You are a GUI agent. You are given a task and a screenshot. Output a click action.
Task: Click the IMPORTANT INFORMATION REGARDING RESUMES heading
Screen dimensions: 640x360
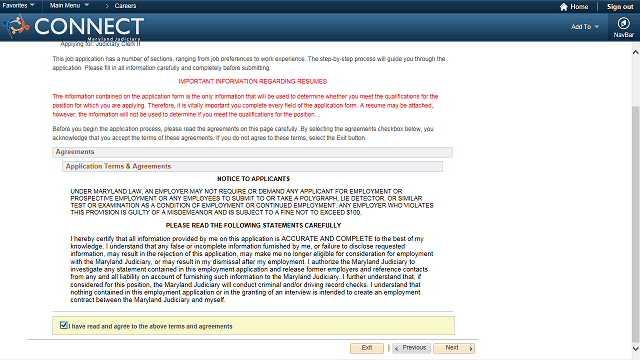tap(253, 82)
